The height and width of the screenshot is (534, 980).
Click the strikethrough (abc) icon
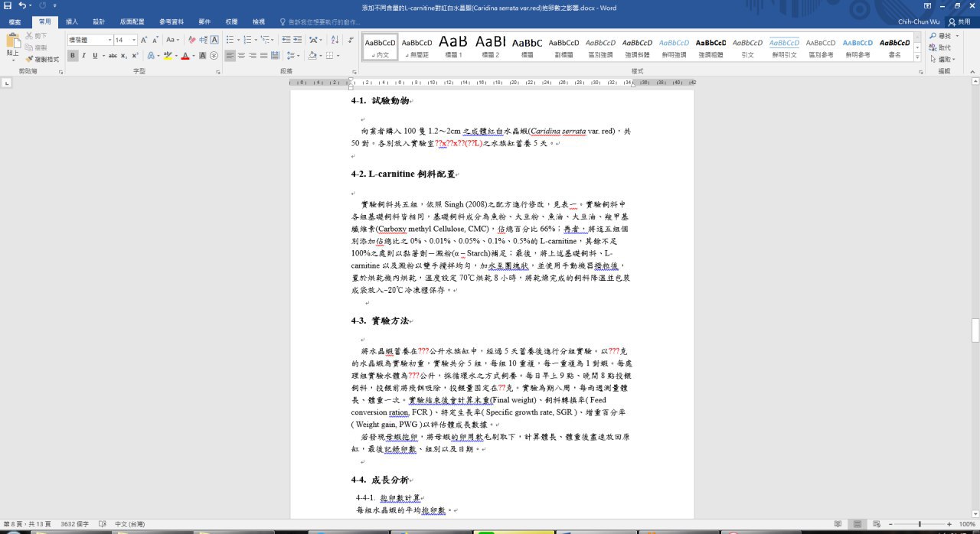(113, 56)
